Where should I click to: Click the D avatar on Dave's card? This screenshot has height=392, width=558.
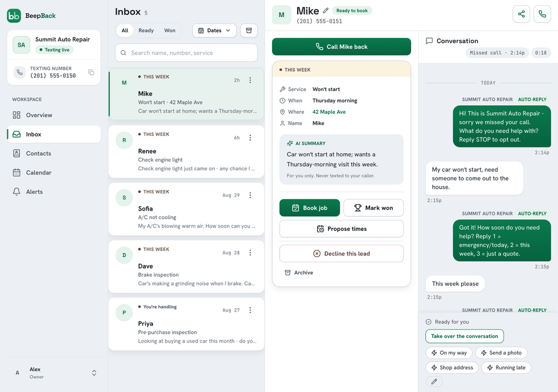(x=124, y=255)
